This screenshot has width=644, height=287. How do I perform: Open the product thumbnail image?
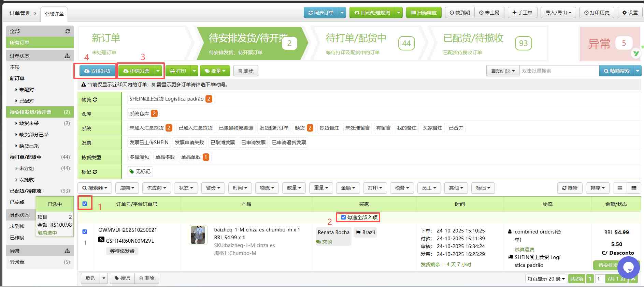[x=198, y=235]
